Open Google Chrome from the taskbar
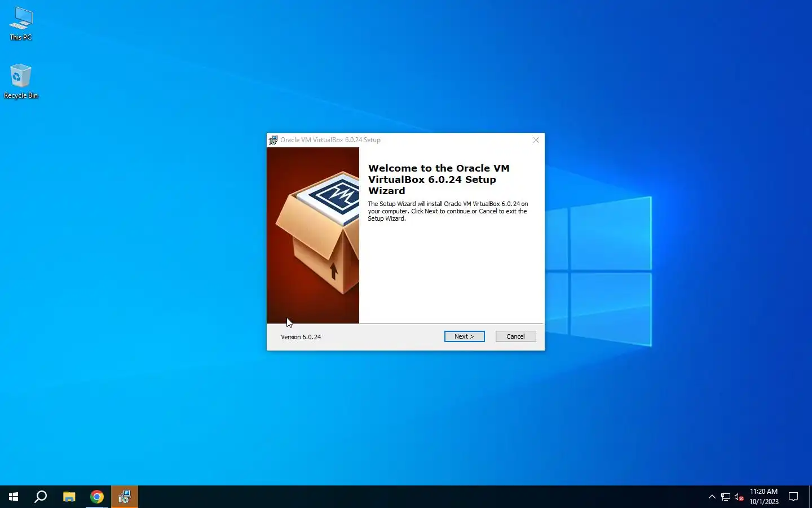The width and height of the screenshot is (812, 508). [x=97, y=497]
